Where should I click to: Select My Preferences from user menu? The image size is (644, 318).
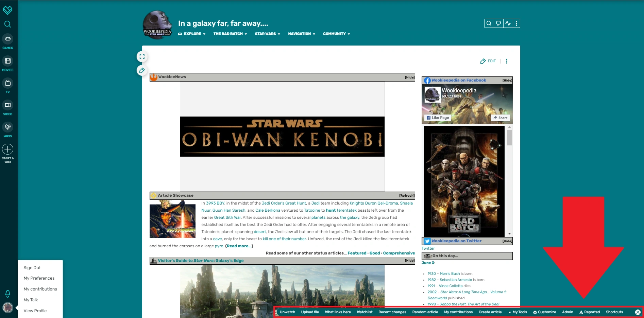pyautogui.click(x=39, y=278)
